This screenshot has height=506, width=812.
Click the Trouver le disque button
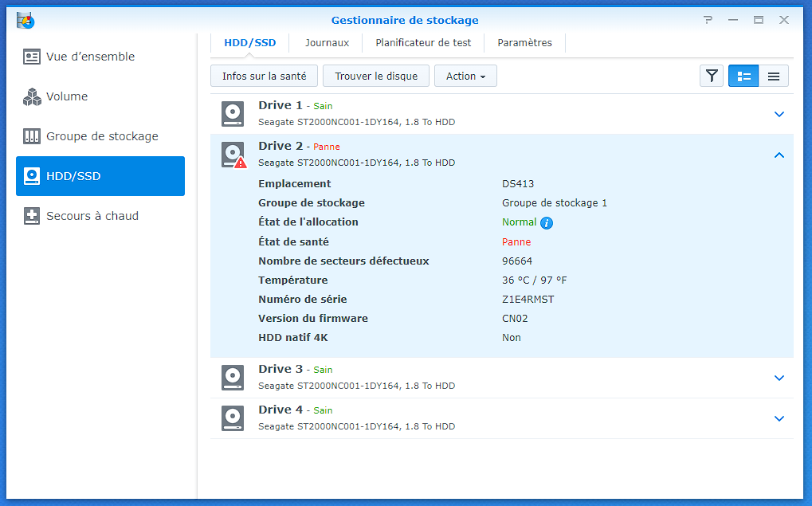[x=376, y=76]
